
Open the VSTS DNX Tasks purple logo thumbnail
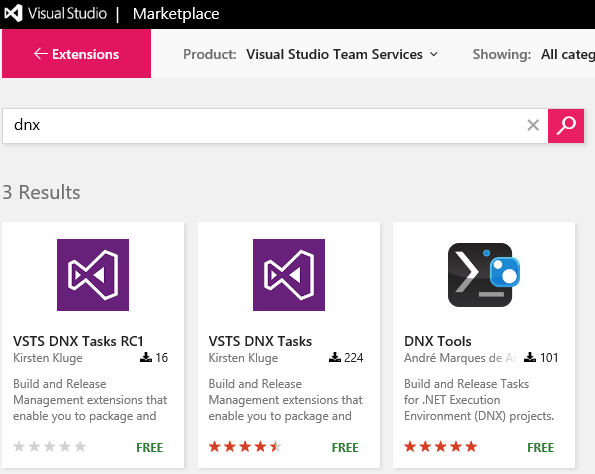(x=289, y=275)
